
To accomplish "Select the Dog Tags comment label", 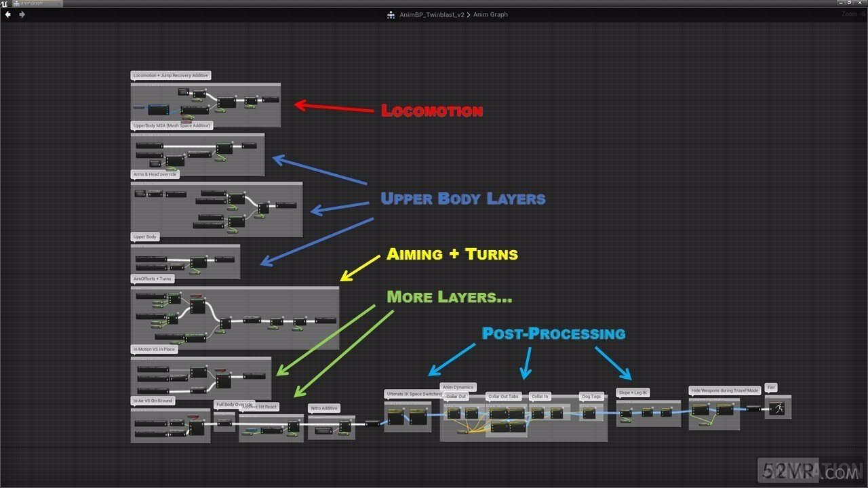I will [x=591, y=396].
